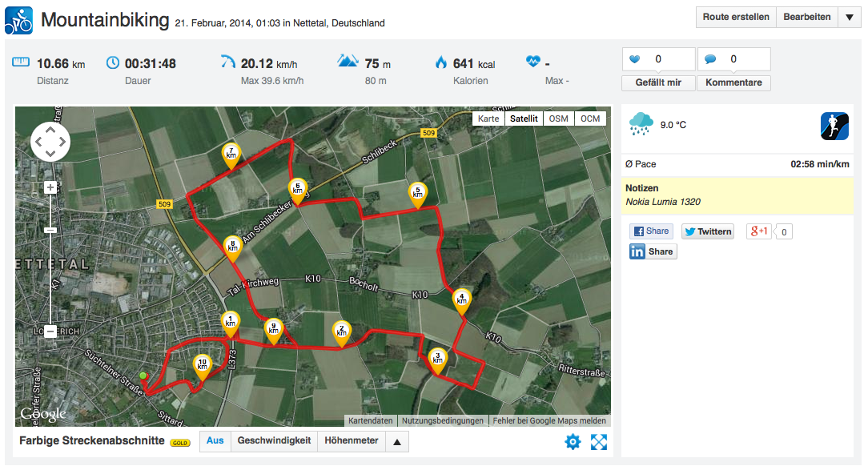Click the Runtastic app icon

click(834, 127)
